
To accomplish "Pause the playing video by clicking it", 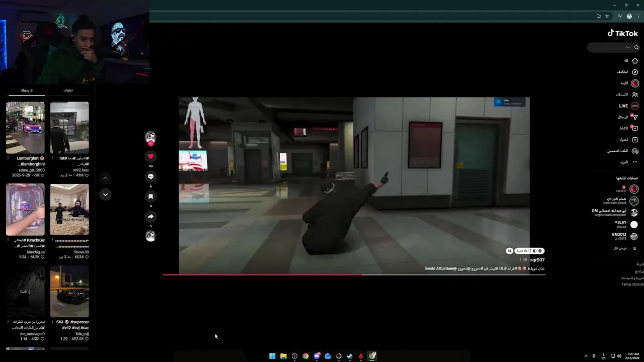I will point(354,186).
